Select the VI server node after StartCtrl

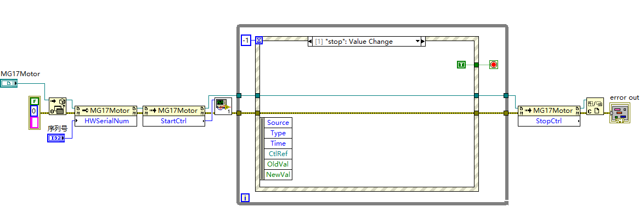pos(223,107)
